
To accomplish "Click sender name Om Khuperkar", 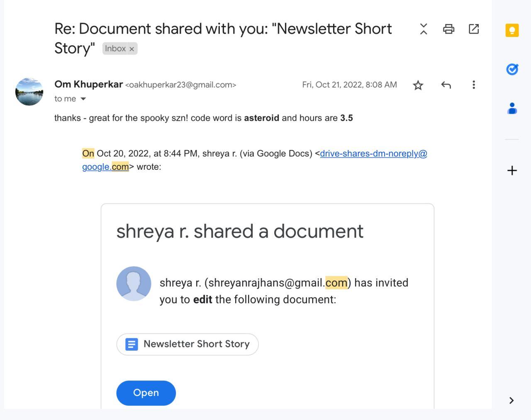I will click(88, 84).
